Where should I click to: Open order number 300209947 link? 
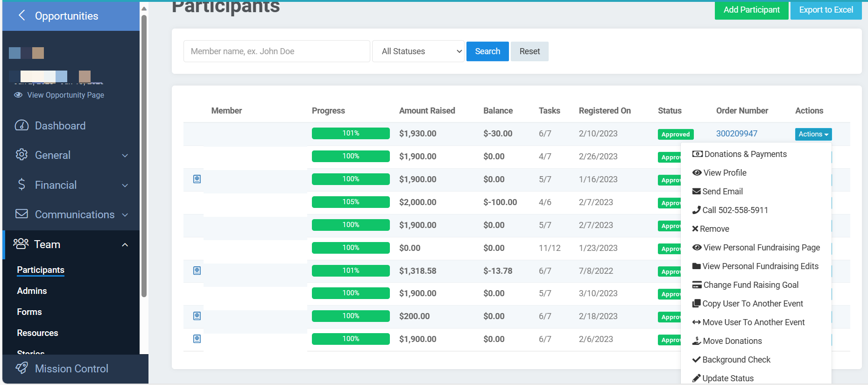(x=737, y=134)
